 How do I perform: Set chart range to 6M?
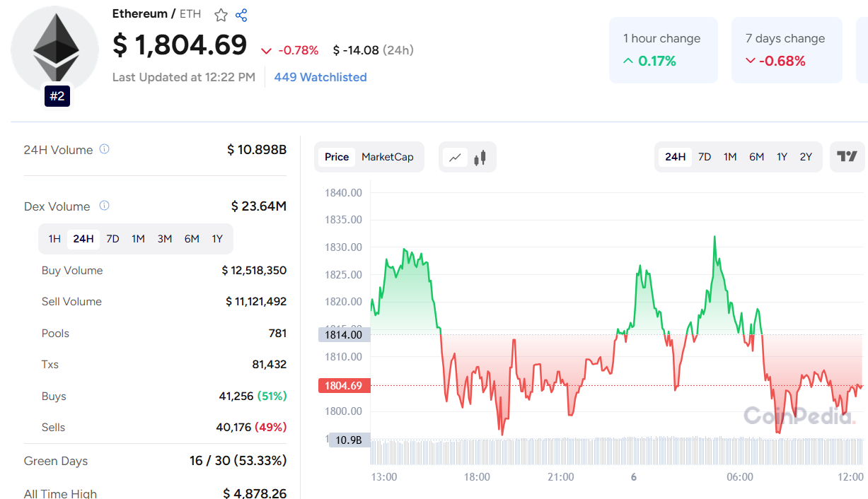click(757, 157)
